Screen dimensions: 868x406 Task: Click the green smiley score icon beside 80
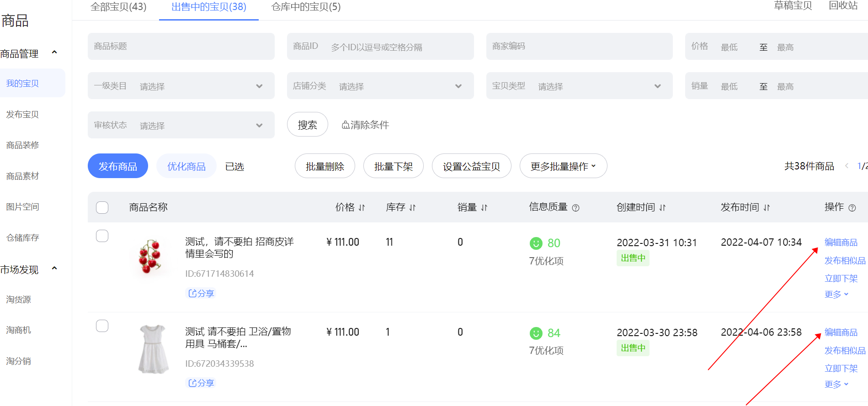(536, 243)
